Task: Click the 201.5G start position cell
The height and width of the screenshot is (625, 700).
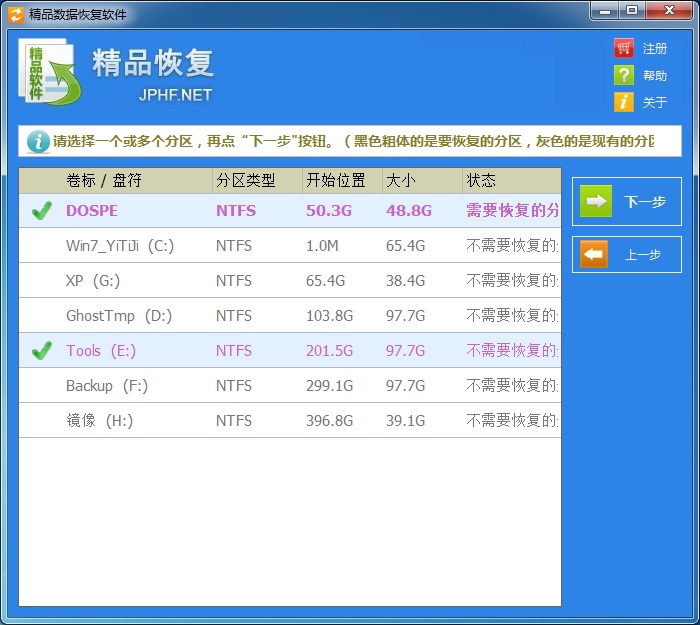Action: [x=329, y=351]
